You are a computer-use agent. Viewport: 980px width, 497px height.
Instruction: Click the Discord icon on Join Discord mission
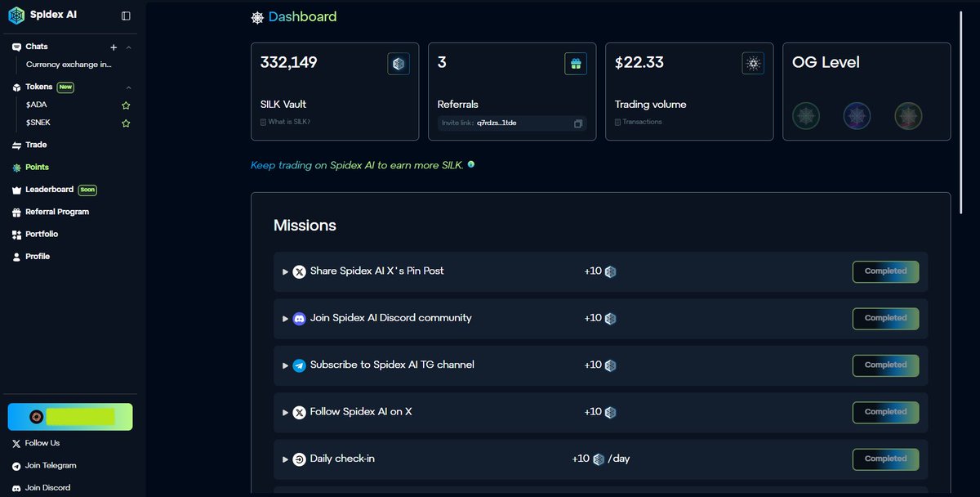300,319
